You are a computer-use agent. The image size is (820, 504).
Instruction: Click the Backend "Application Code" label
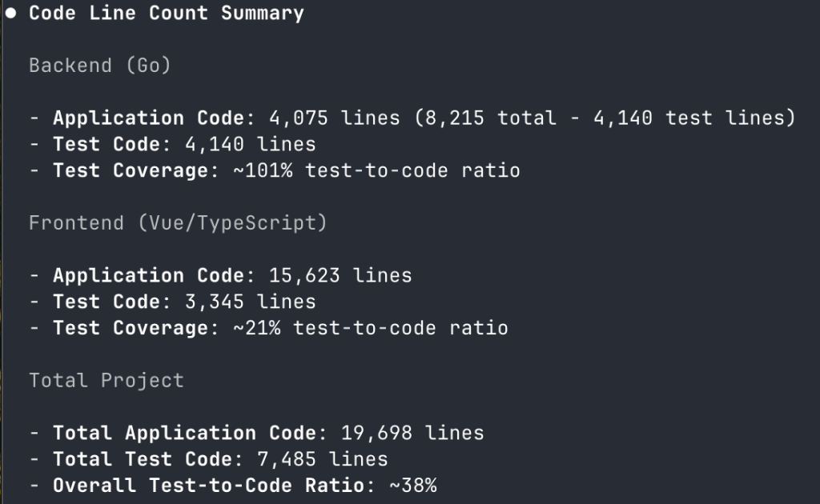pyautogui.click(x=147, y=118)
